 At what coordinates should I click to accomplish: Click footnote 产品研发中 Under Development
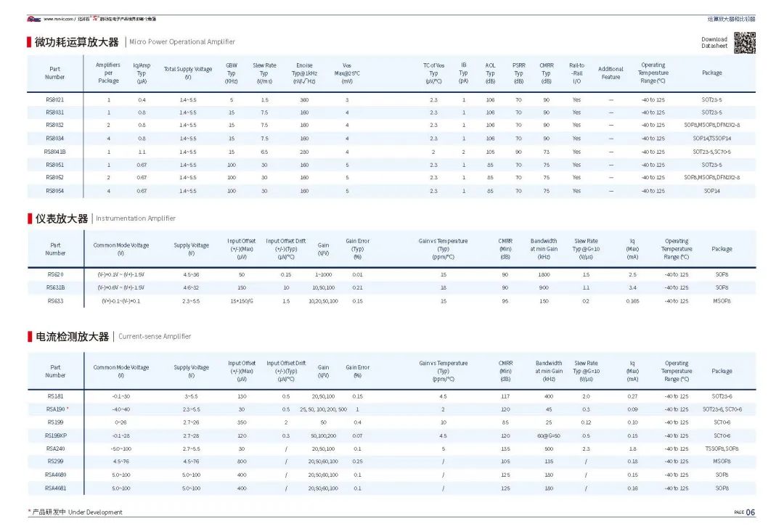point(77,512)
